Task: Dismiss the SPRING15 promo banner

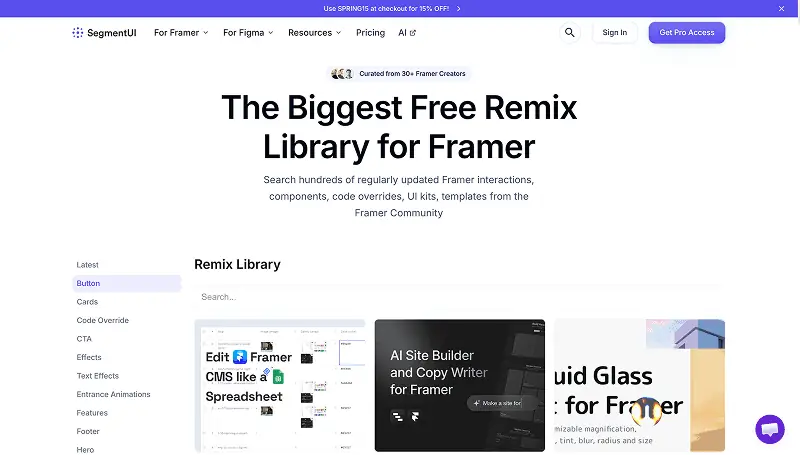Action: pos(781,9)
